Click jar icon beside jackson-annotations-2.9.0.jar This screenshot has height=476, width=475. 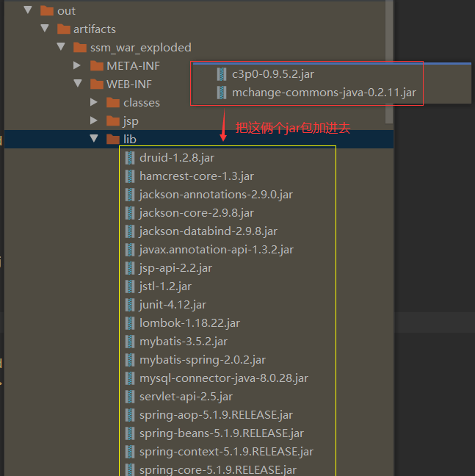pyautogui.click(x=130, y=195)
